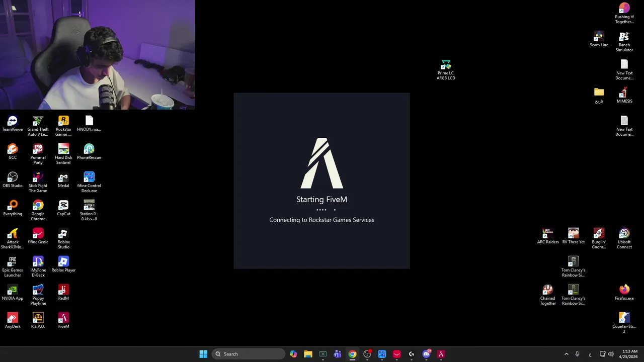644x362 pixels.
Task: Select the Roblox Studio shortcut
Action: click(x=63, y=238)
